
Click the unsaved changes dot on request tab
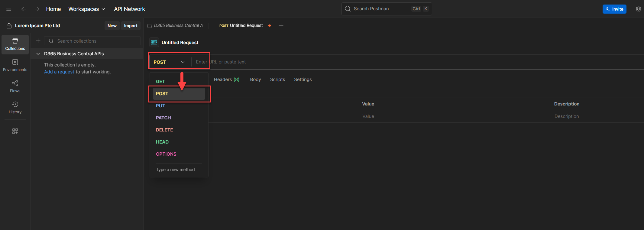[x=270, y=26]
